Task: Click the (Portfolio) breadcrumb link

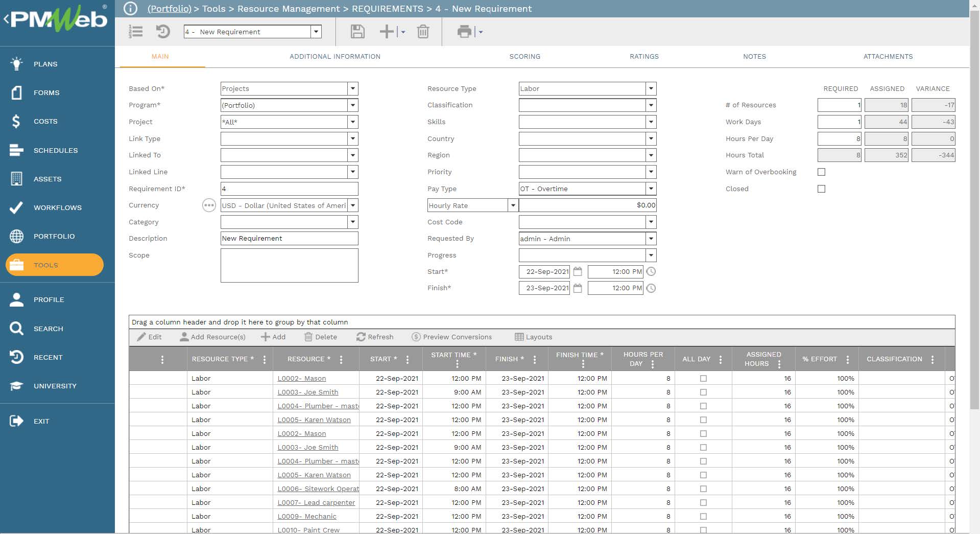Action: pos(169,9)
